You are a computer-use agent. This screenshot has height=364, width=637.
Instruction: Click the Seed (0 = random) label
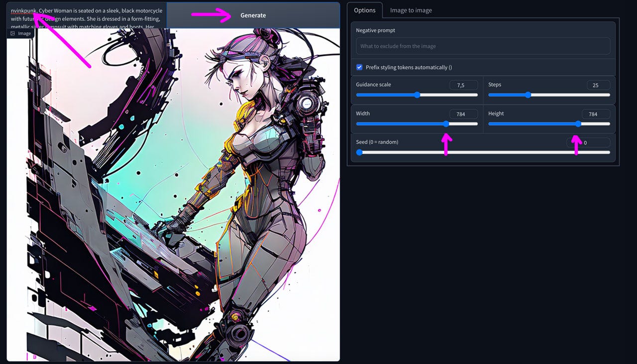pos(377,142)
